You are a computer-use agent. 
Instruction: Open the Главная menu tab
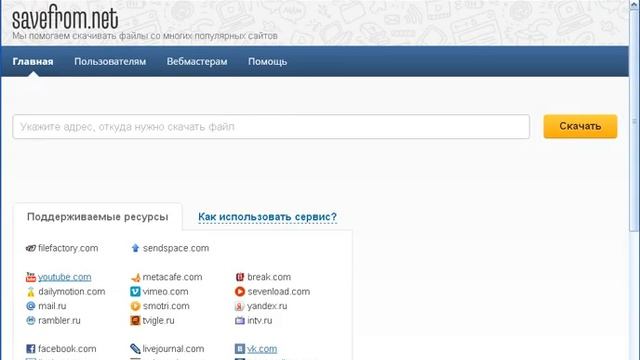33,62
